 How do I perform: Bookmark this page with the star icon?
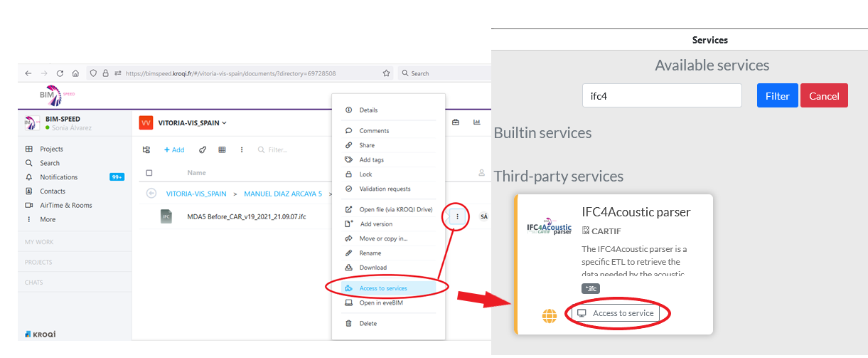pos(387,73)
